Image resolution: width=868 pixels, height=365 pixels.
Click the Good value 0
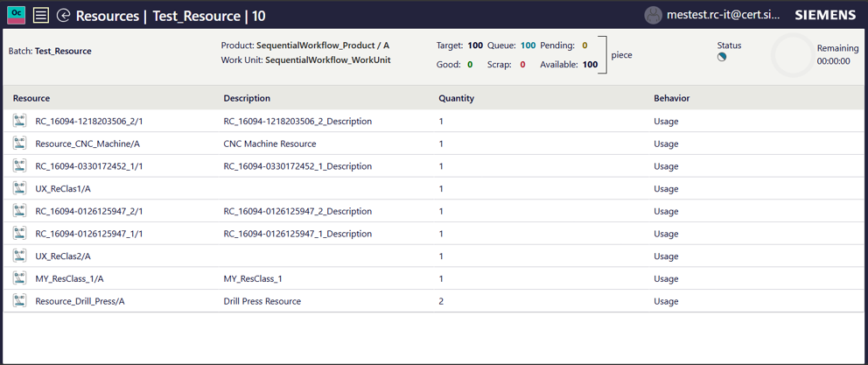point(470,64)
